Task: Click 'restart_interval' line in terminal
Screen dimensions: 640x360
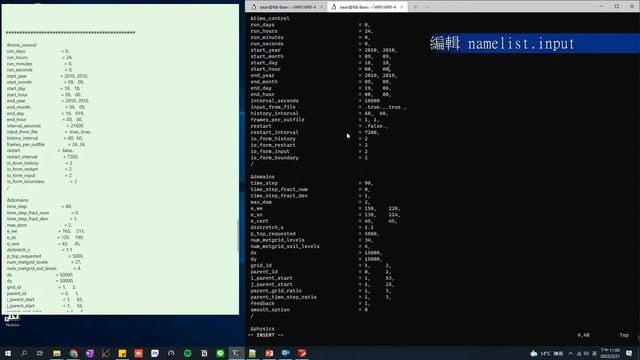Action: pos(315,132)
